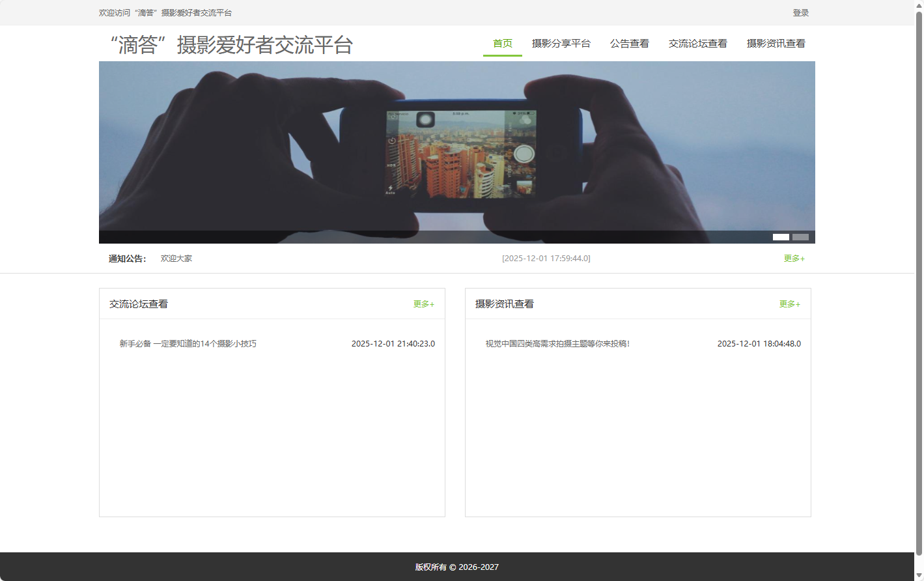This screenshot has width=924, height=581.
Task: Click the timestamp beside the announcement
Action: point(546,258)
